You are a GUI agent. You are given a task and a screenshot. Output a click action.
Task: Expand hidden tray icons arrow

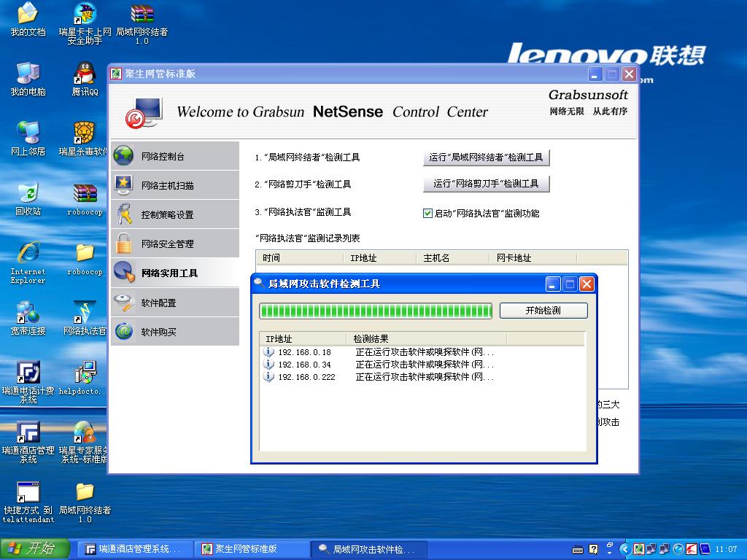pyautogui.click(x=624, y=549)
